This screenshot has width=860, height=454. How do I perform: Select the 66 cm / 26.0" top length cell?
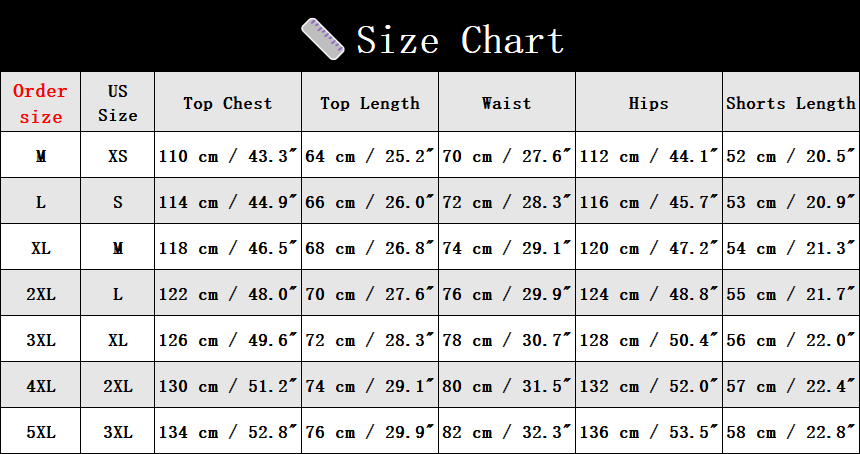[370, 202]
